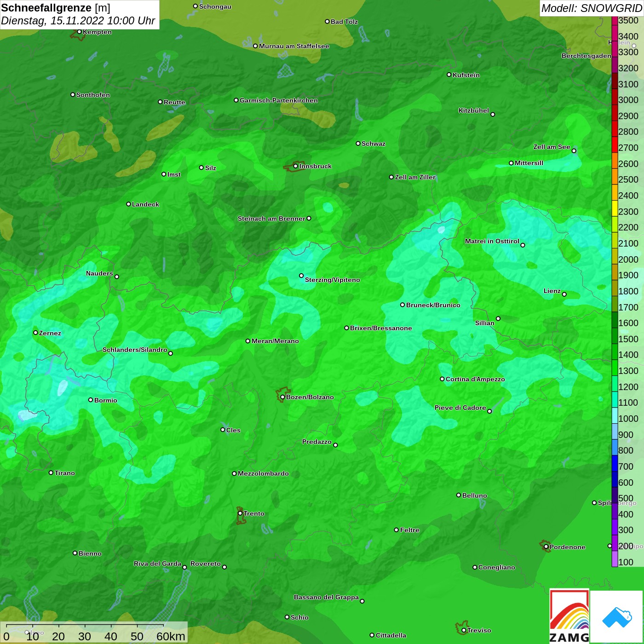Click the Zell am Ziller label
The height and width of the screenshot is (644, 644).
(x=415, y=177)
